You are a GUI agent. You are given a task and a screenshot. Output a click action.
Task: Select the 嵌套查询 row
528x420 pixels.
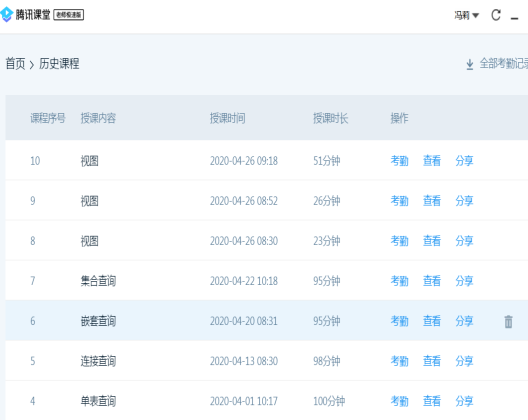click(x=267, y=321)
